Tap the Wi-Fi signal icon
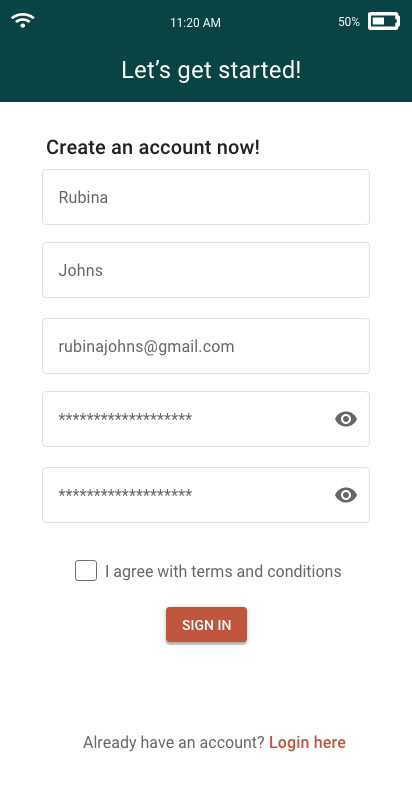Image resolution: width=412 pixels, height=796 pixels. tap(23, 21)
